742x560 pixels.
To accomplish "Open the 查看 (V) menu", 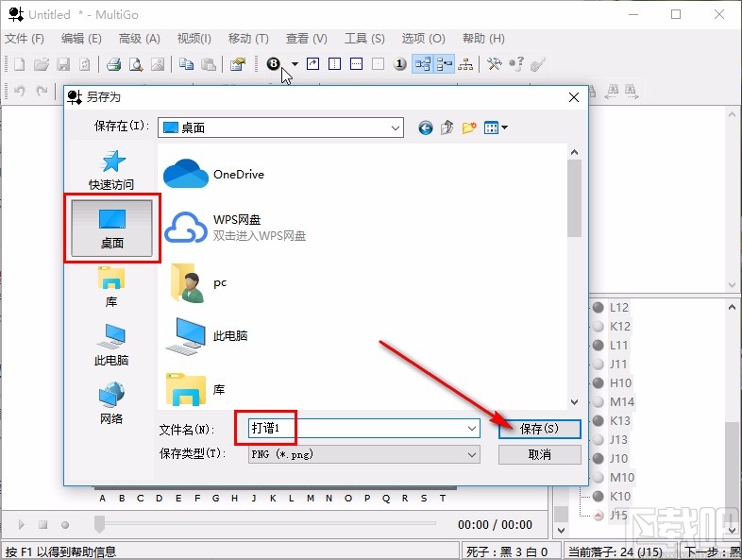I will coord(306,39).
